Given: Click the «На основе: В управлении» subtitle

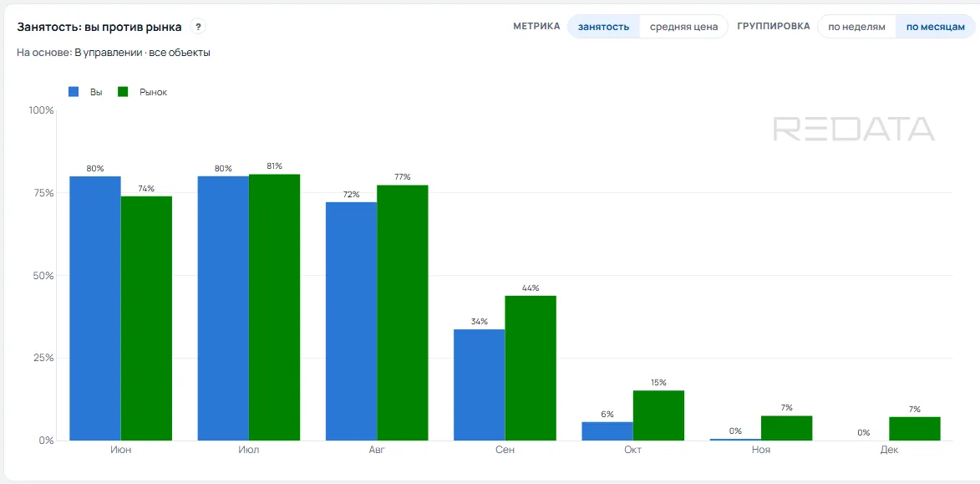Looking at the screenshot, I should [113, 53].
